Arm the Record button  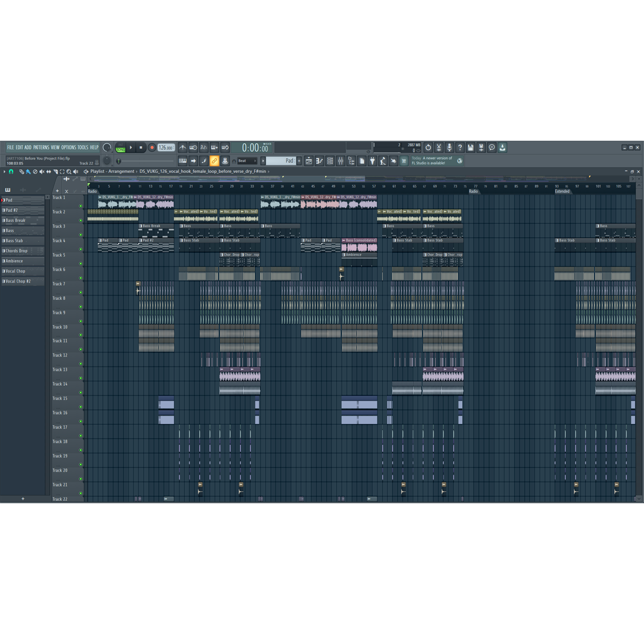(151, 147)
